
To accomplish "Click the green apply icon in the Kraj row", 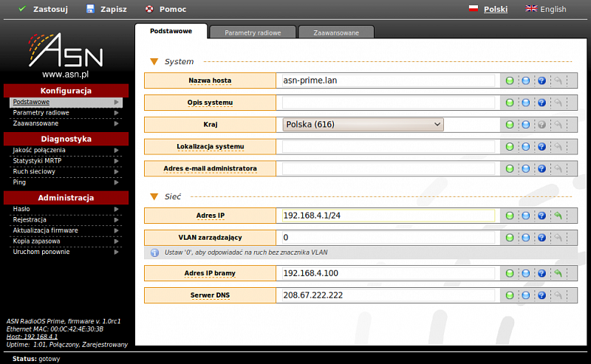I will coord(510,124).
